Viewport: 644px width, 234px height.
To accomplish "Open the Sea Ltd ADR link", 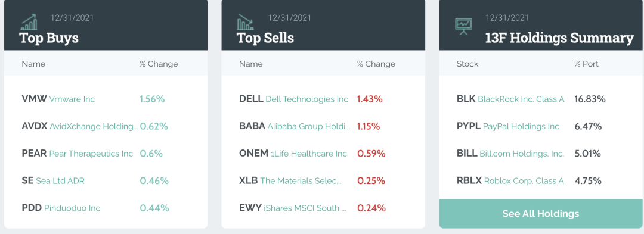I will 60,181.
